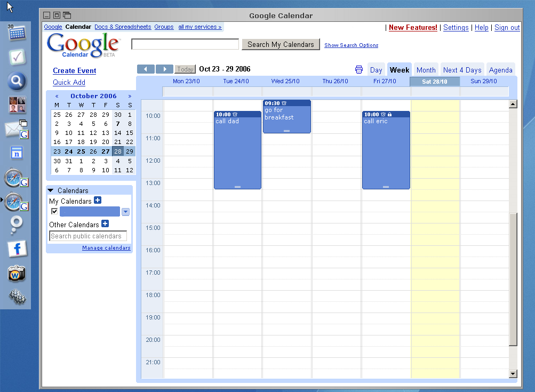
Task: Open the camera 'w' icon in the dock
Action: pos(17,273)
